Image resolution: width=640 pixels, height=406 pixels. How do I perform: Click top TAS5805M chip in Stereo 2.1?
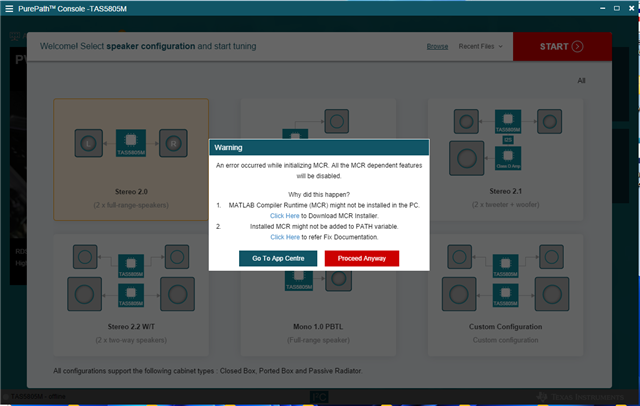tap(508, 122)
